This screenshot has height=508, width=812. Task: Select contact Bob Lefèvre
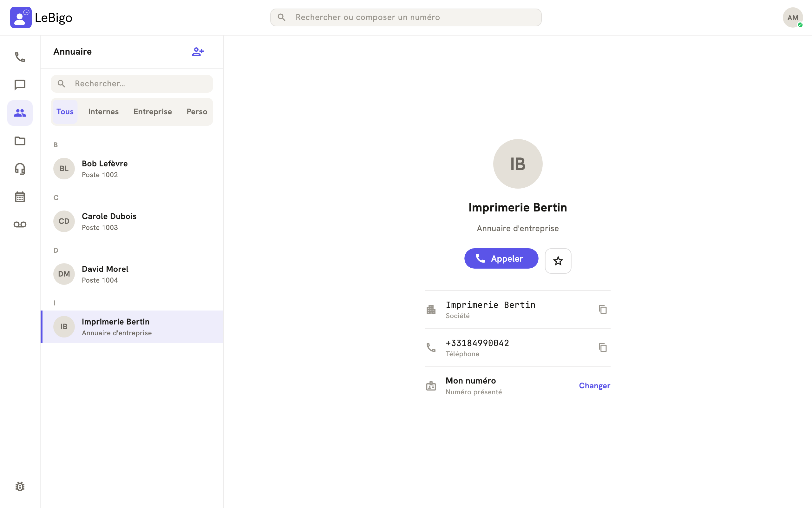tap(132, 169)
